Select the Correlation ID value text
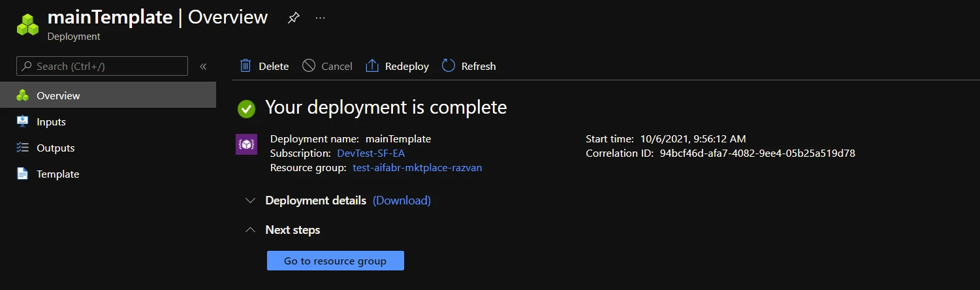 pos(757,153)
